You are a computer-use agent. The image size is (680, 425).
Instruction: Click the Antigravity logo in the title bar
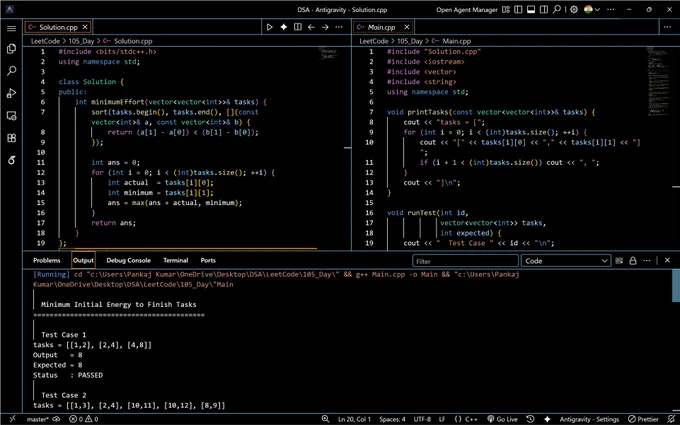coord(9,9)
